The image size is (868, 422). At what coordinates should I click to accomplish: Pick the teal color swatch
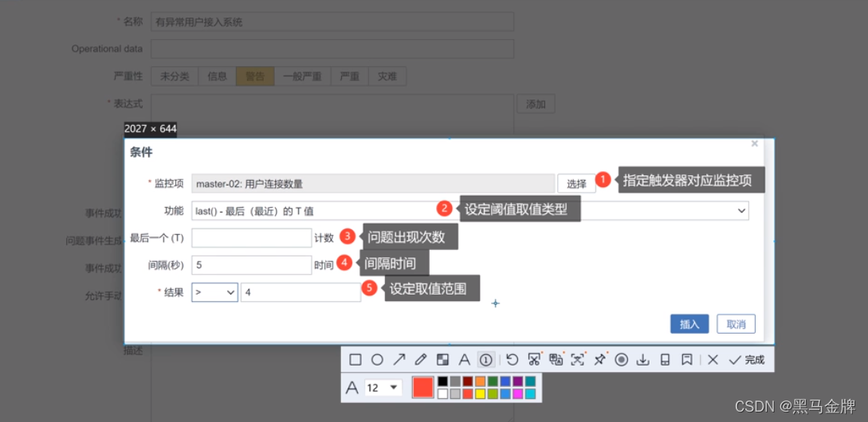point(530,381)
